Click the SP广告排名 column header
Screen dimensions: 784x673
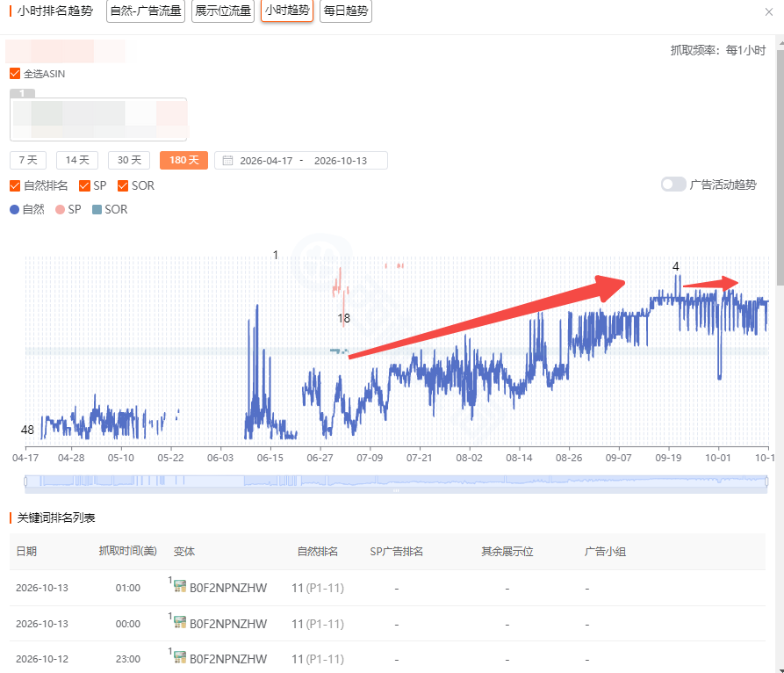pos(397,552)
